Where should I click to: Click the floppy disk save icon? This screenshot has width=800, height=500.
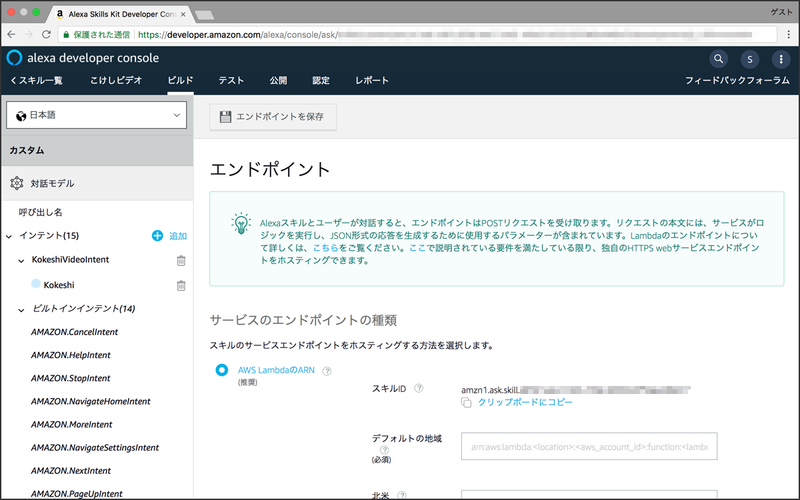coord(225,117)
